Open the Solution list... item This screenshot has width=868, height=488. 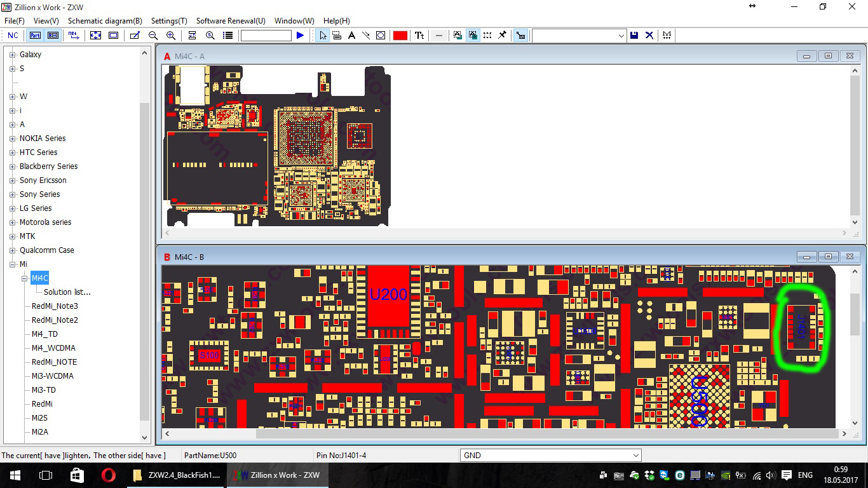coord(67,292)
